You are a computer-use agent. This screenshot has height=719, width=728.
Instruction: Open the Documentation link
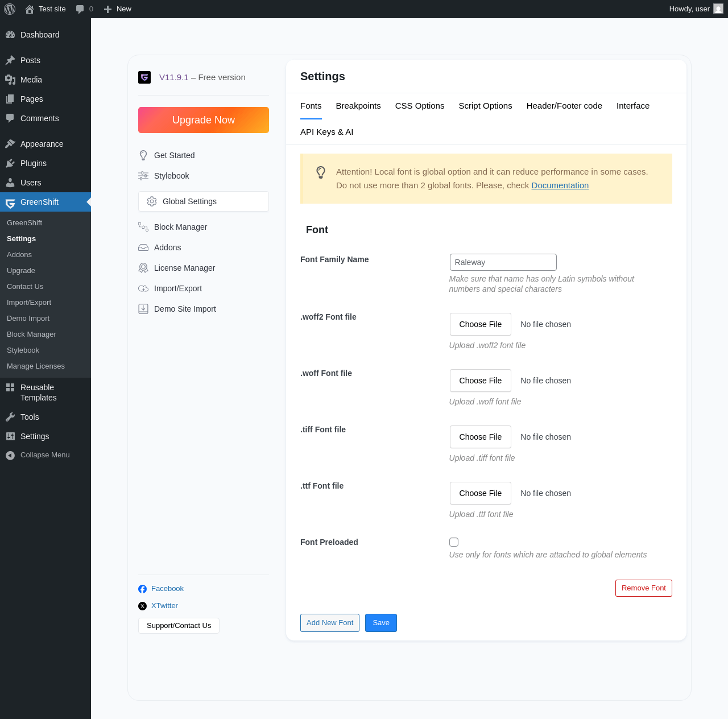point(560,185)
